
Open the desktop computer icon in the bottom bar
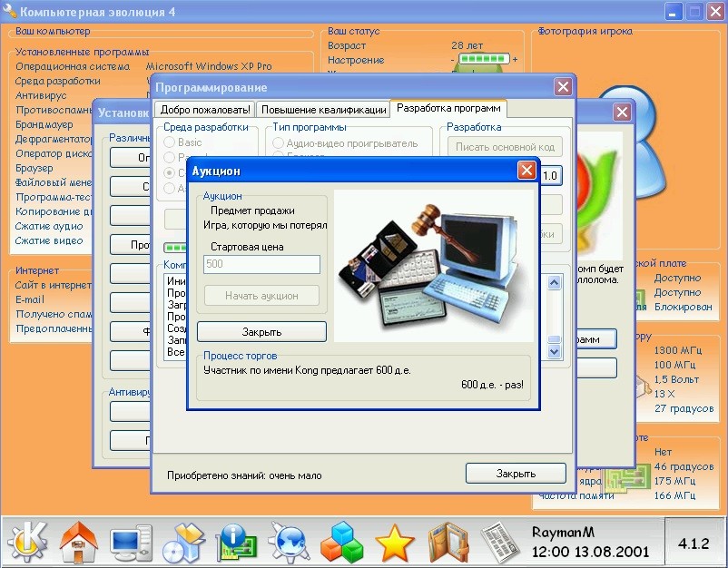tap(132, 543)
